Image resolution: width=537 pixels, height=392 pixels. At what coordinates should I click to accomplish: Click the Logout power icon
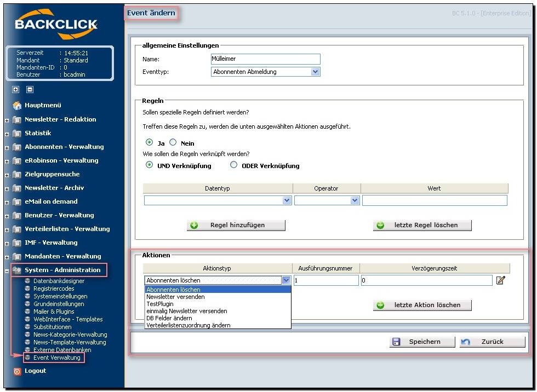tap(17, 371)
